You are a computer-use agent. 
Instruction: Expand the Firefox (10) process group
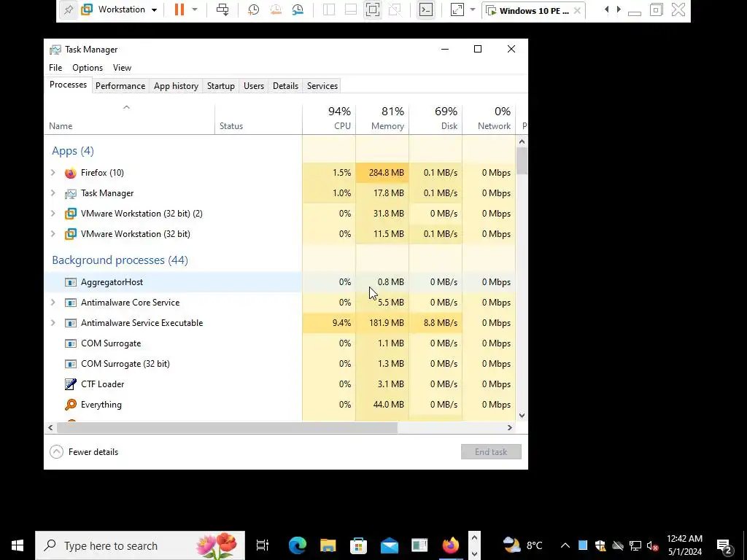[x=53, y=172]
